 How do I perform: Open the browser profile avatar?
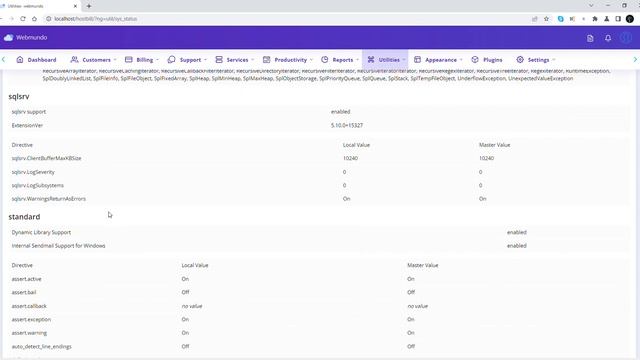click(x=630, y=19)
